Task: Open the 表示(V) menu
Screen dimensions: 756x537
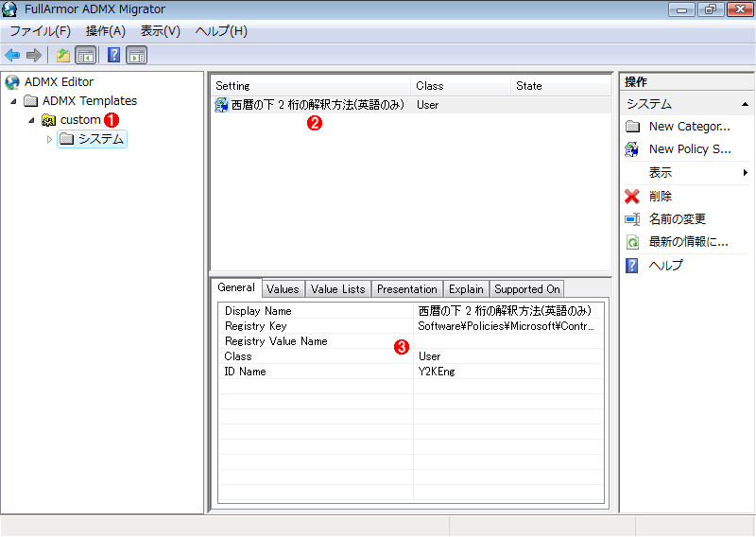Action: (160, 31)
